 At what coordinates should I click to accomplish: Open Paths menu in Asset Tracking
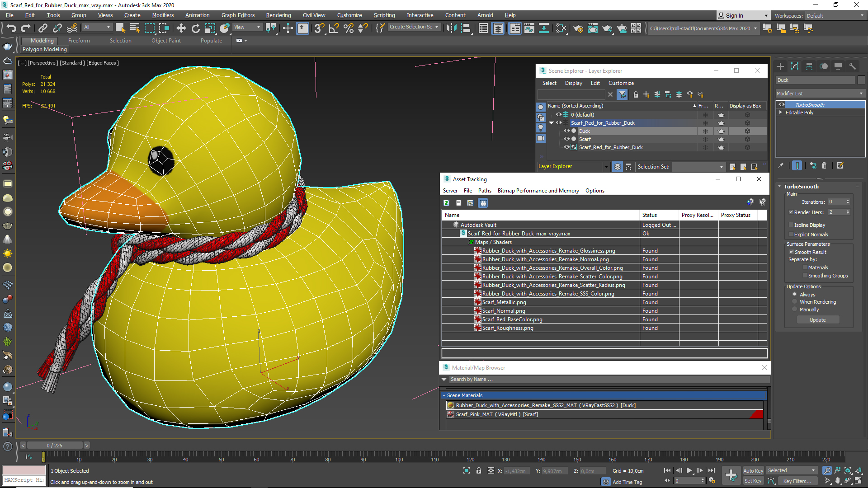tap(485, 191)
